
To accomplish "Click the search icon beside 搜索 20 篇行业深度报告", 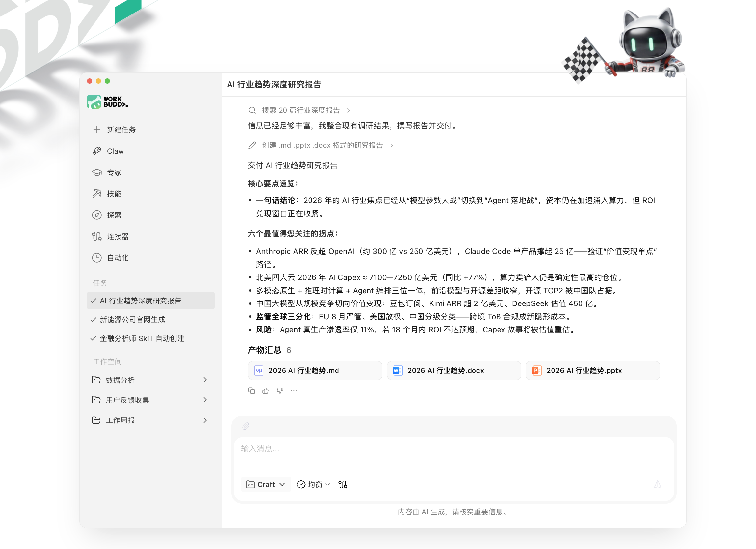I will pos(252,110).
